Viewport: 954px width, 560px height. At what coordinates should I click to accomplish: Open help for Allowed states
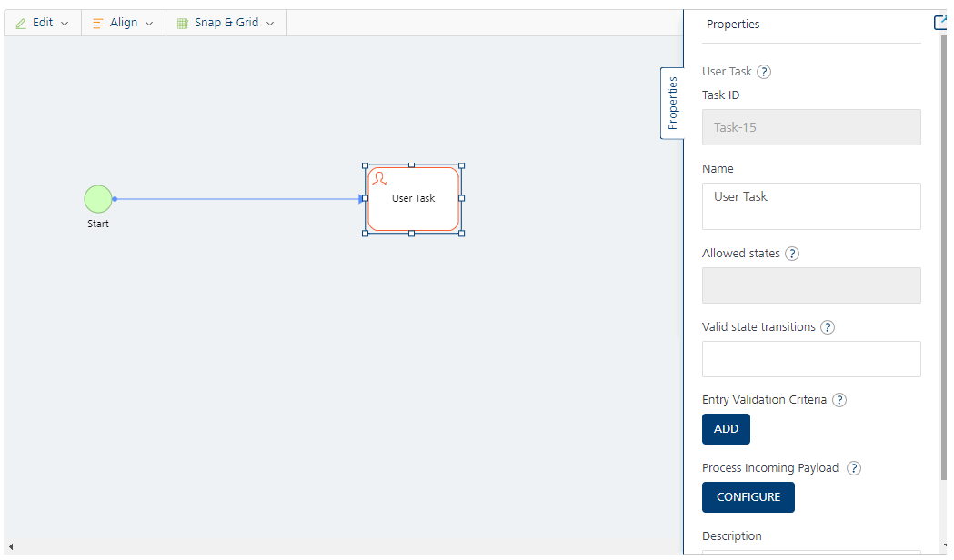(x=791, y=254)
